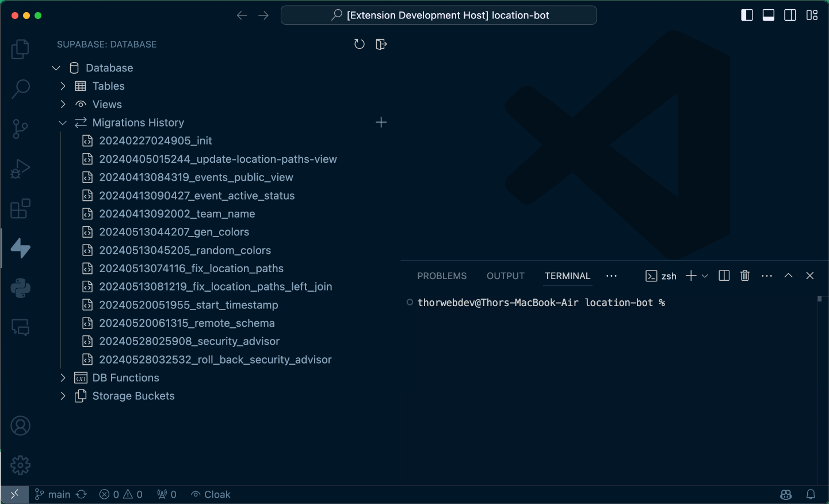Open migration 20240413092002_team_name
Image resolution: width=829 pixels, height=504 pixels.
coord(177,214)
